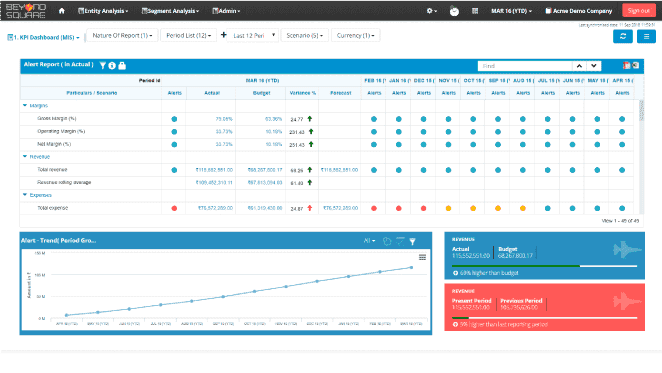662x373 pixels.
Task: Open the blue hamburger menu button
Action: 646,36
